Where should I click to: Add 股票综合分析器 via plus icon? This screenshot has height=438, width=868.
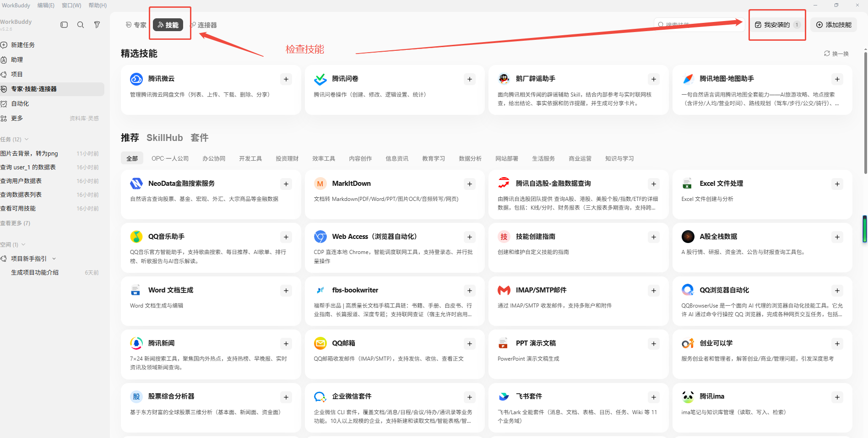click(286, 397)
